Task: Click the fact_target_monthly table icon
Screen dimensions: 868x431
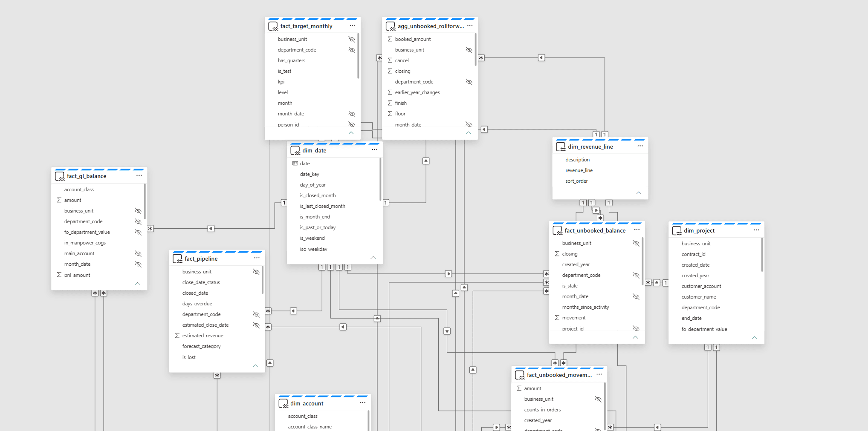Action: (273, 26)
